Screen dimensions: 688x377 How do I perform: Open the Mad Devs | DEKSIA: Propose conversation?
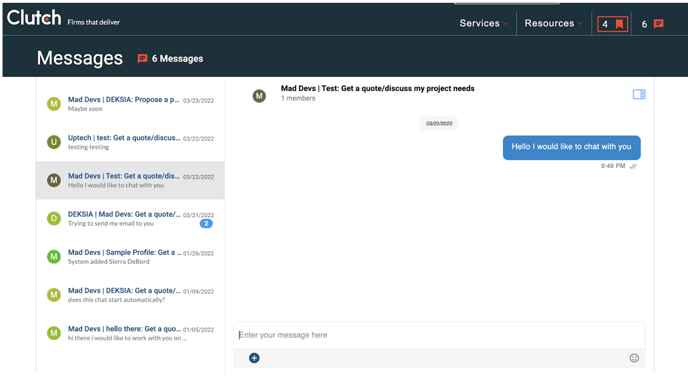click(130, 104)
